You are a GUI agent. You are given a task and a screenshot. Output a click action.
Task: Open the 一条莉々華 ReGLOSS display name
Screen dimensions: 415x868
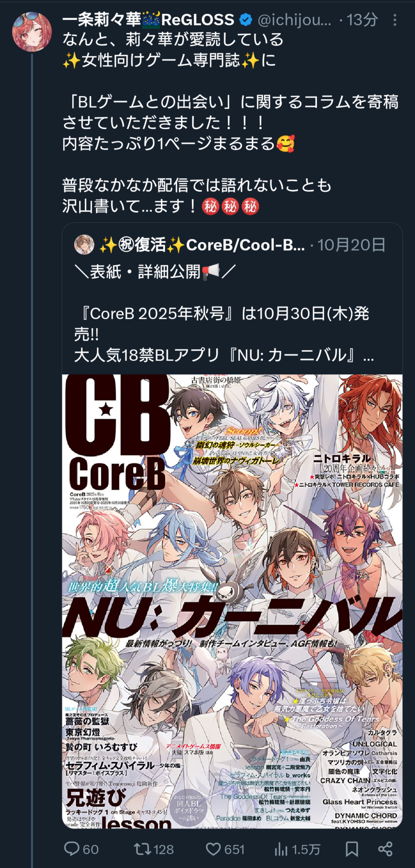[148, 20]
